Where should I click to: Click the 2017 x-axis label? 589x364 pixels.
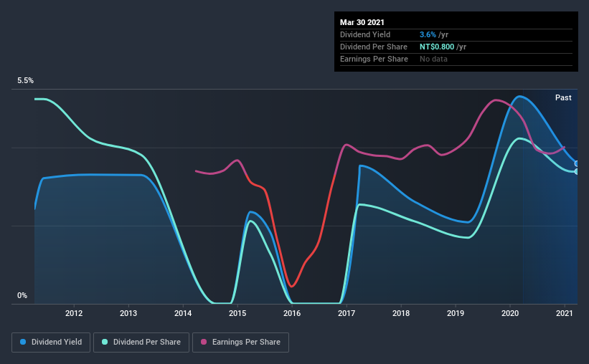click(x=347, y=313)
